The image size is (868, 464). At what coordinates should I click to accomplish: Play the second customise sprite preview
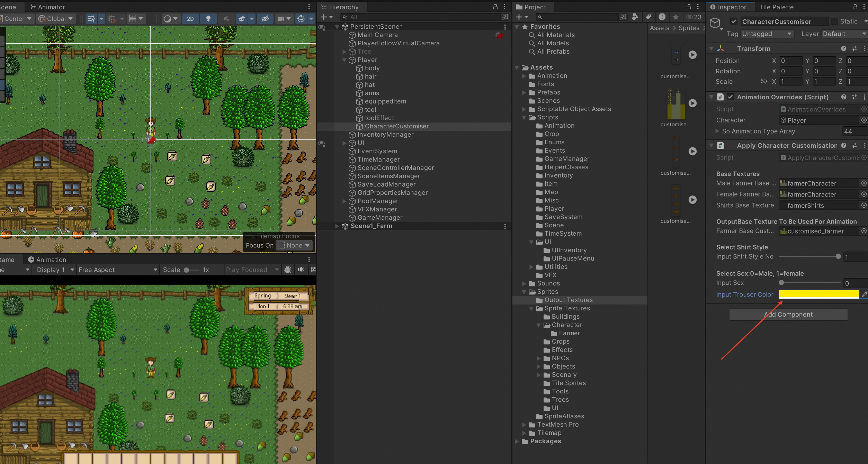[x=692, y=103]
